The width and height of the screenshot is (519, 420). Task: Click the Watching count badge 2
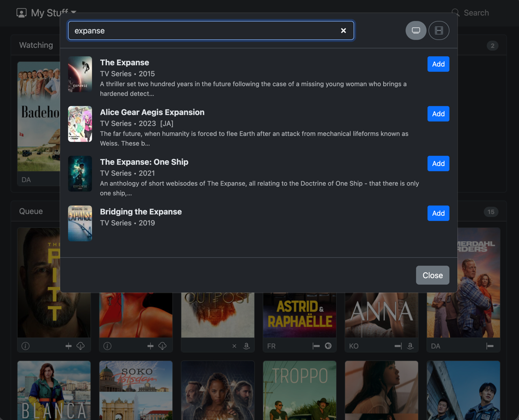click(493, 46)
